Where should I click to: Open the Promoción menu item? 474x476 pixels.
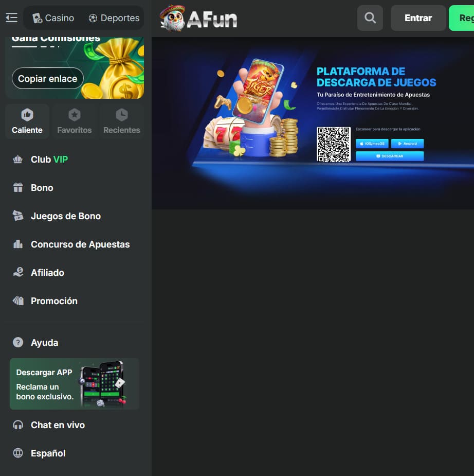(x=54, y=301)
